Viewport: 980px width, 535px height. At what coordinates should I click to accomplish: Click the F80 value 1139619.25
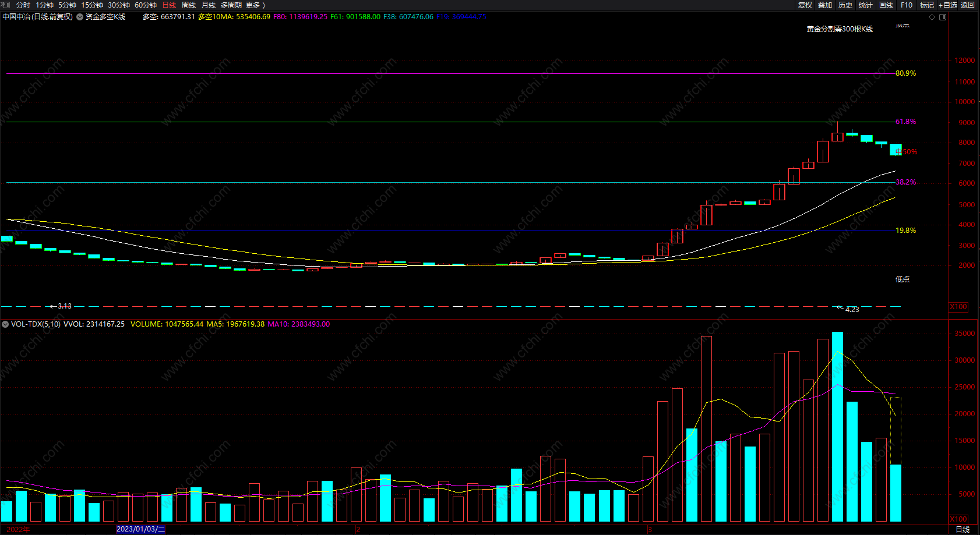click(308, 17)
